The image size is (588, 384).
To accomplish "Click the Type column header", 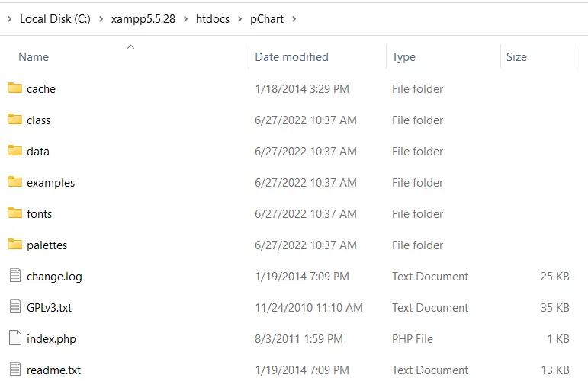I will pyautogui.click(x=403, y=57).
